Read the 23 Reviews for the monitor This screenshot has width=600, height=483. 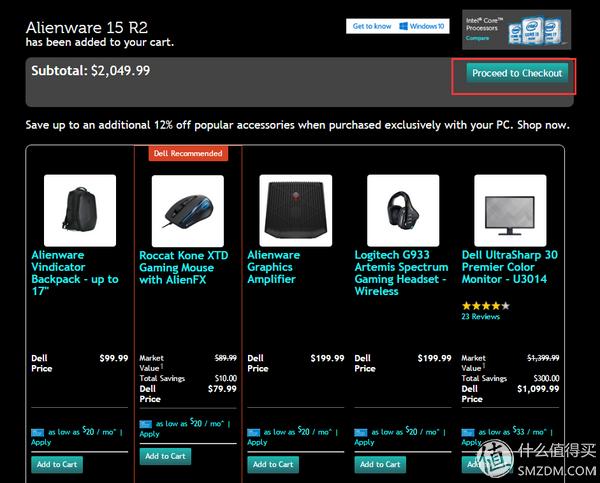[x=480, y=316]
